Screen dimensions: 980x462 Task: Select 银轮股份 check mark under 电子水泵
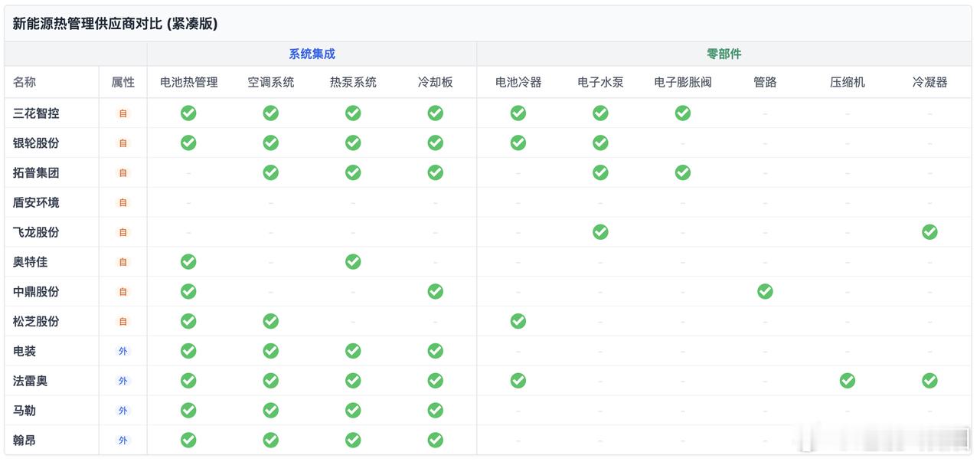click(601, 143)
